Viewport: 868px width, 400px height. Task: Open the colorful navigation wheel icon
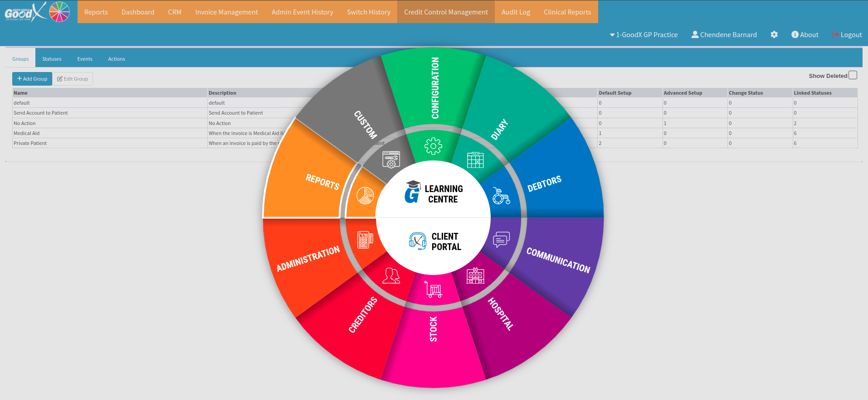(x=59, y=12)
